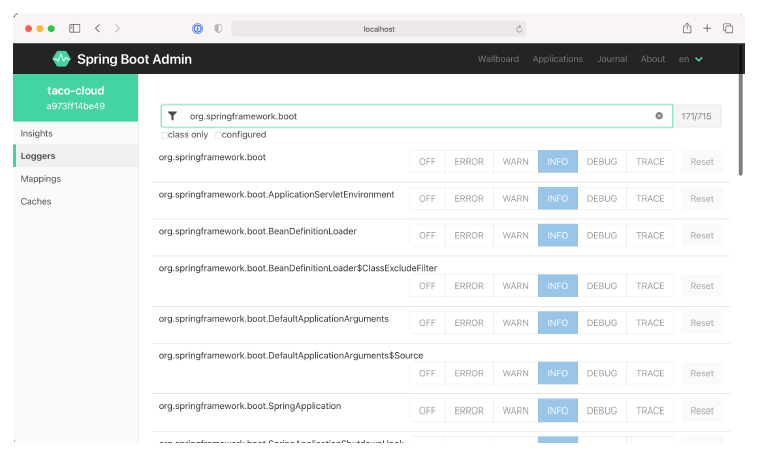Image resolution: width=757 pixels, height=453 pixels.
Task: Select Mappings in the sidebar
Action: click(x=41, y=179)
